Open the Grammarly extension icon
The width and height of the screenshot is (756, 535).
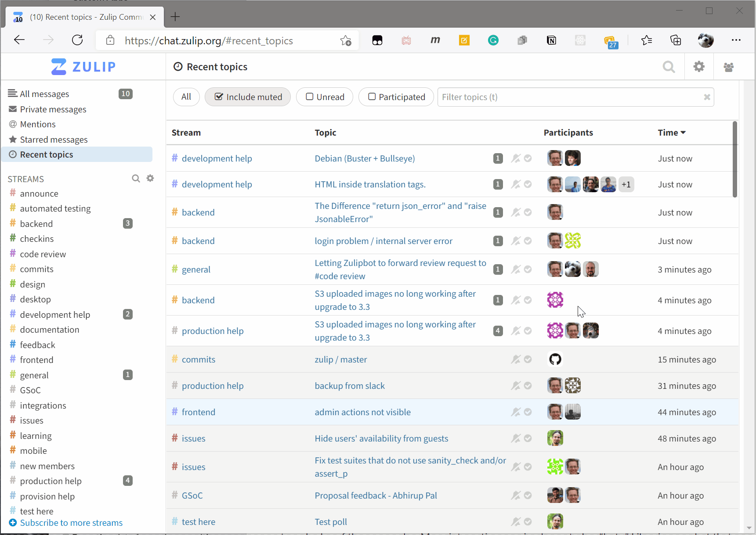(x=493, y=41)
